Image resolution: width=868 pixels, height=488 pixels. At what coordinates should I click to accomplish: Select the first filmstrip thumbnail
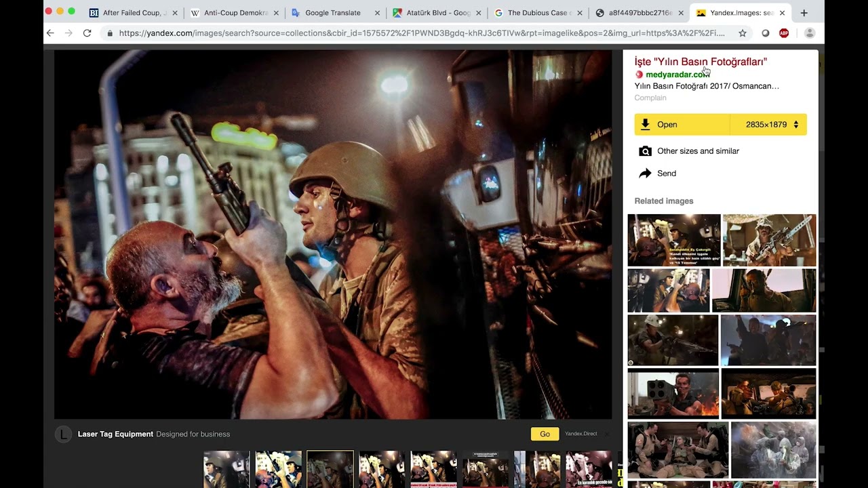pyautogui.click(x=226, y=469)
